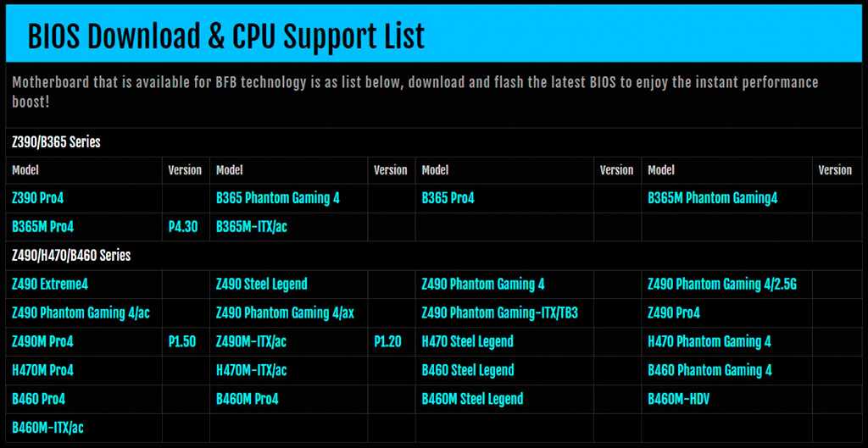
Task: Open the B460M Steel Legend link
Action: (x=472, y=399)
